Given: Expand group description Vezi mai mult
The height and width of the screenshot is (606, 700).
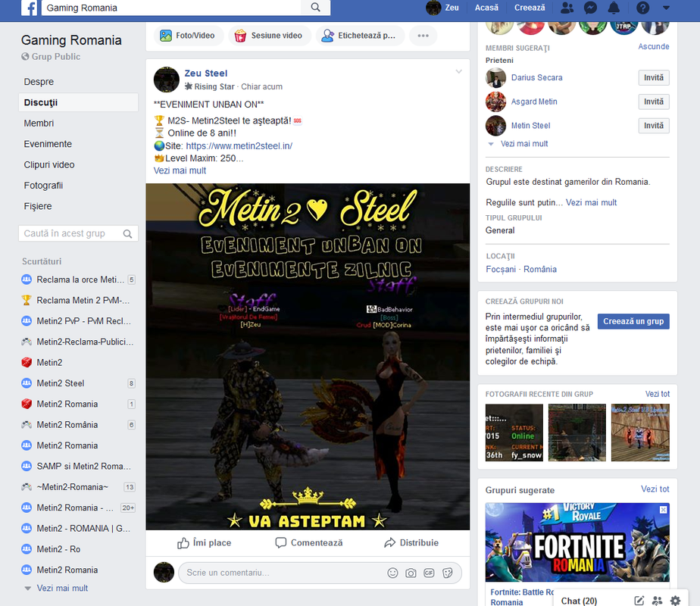Looking at the screenshot, I should coord(591,202).
